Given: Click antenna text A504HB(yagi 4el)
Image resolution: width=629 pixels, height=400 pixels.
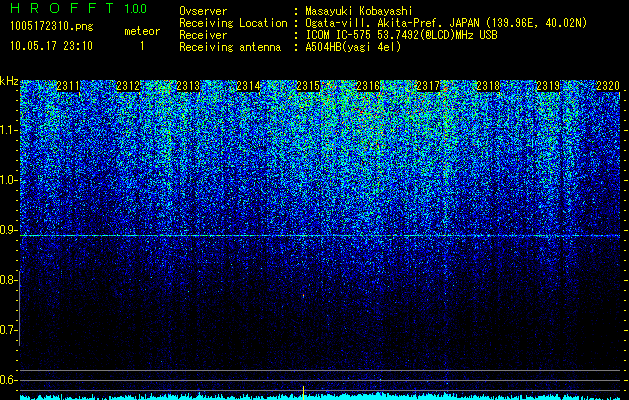Looking at the screenshot, I should [353, 47].
